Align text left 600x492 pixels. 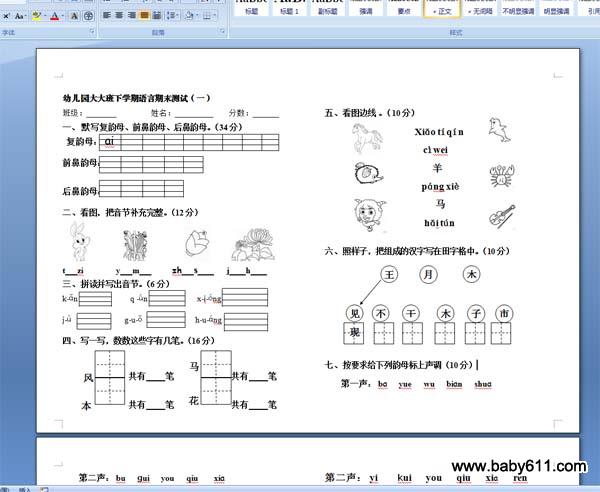[x=107, y=15]
